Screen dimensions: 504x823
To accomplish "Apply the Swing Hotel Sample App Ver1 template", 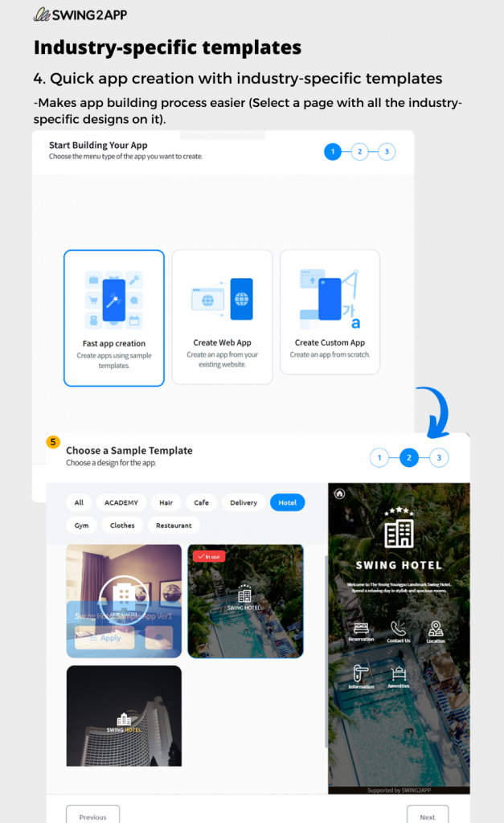I will click(104, 638).
